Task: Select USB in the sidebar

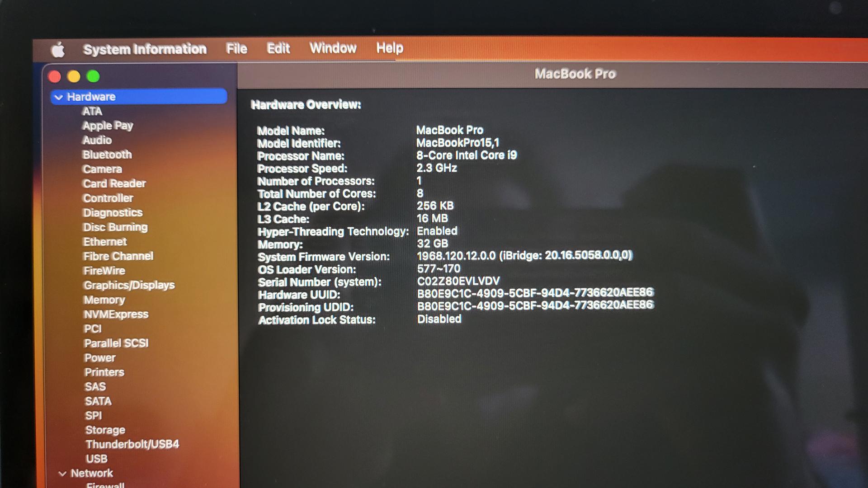Action: point(97,459)
